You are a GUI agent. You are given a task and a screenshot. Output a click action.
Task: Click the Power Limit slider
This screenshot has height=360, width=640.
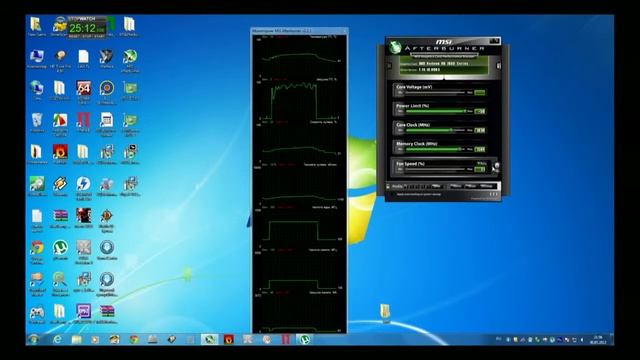(435, 111)
